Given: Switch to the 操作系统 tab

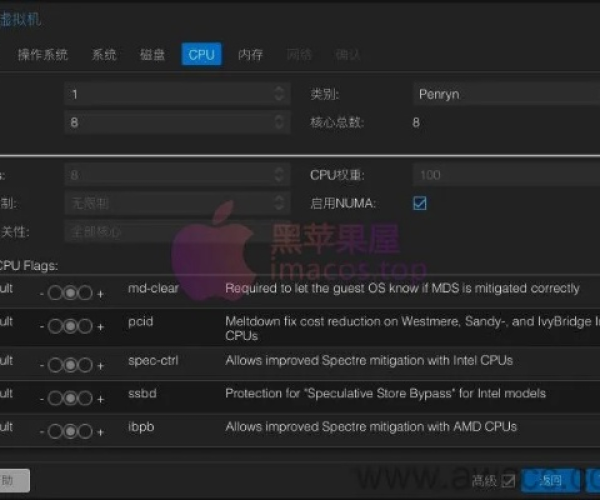Looking at the screenshot, I should click(42, 55).
